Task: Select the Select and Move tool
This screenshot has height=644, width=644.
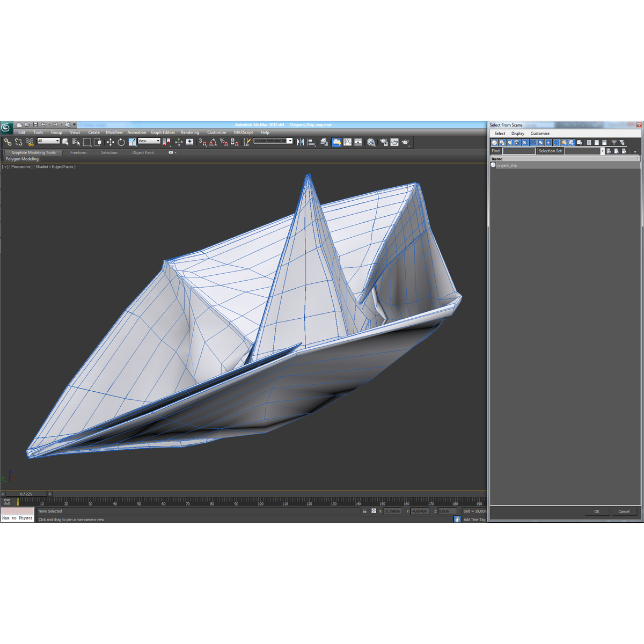Action: [109, 142]
